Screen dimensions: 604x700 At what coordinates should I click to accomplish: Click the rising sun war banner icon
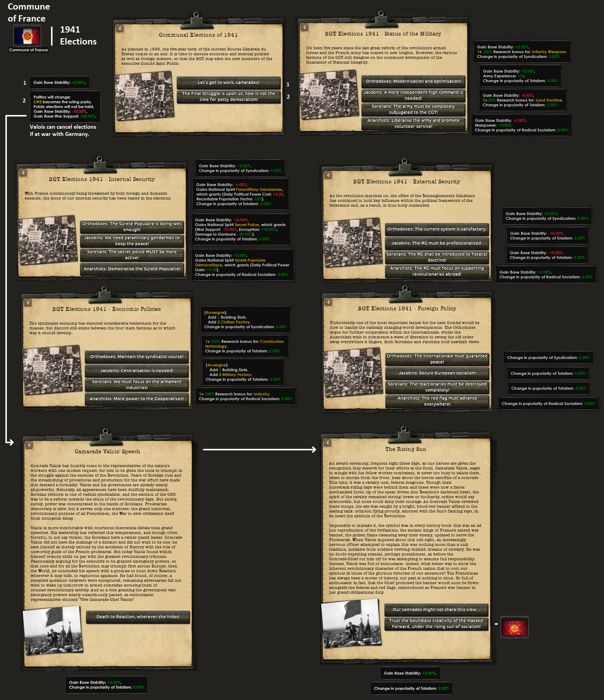point(514,627)
